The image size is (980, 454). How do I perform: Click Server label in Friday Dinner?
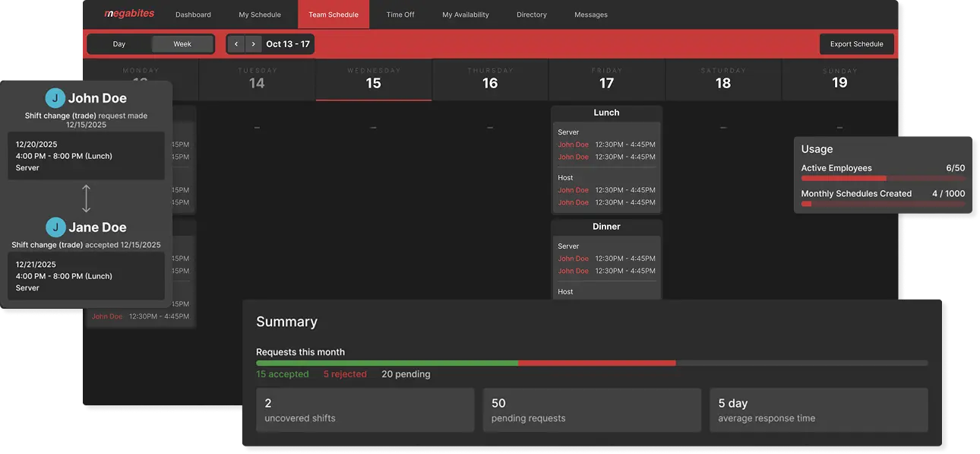click(568, 246)
